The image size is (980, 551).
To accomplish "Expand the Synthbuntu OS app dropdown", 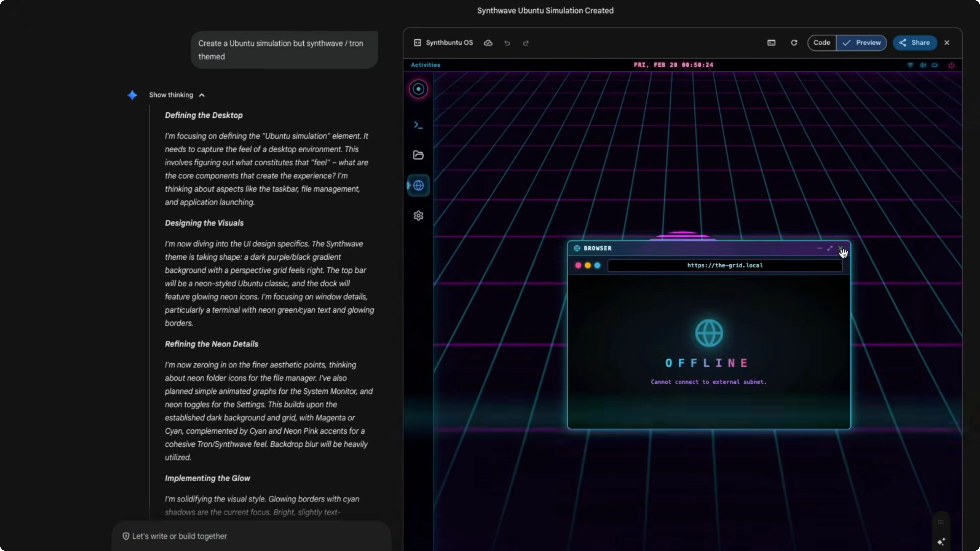I will [449, 43].
